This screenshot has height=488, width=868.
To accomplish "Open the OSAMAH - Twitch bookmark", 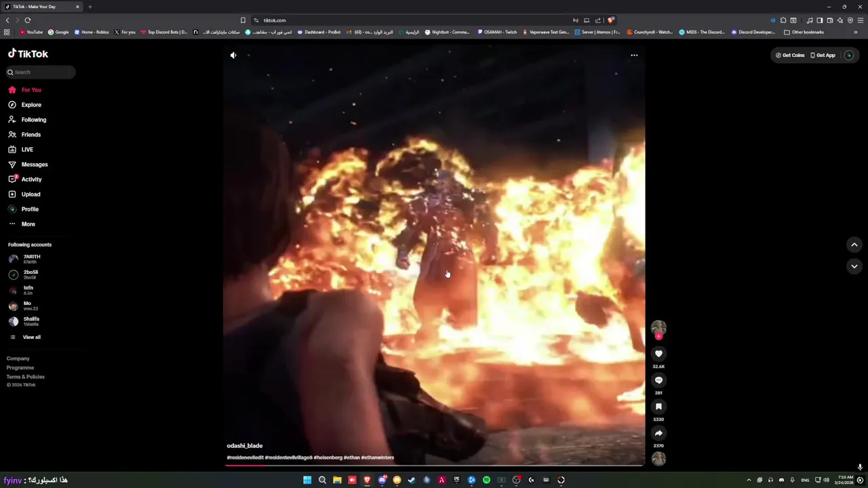I will coord(497,32).
